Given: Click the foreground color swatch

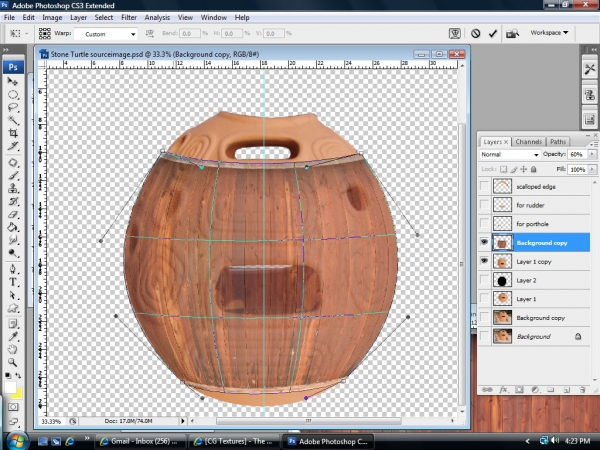Looking at the screenshot, I should (x=10, y=387).
